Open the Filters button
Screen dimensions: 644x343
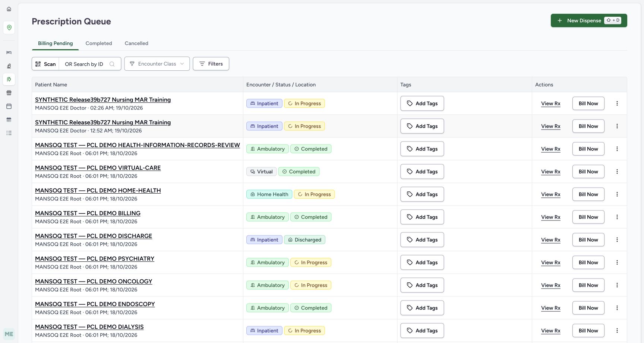pos(211,64)
